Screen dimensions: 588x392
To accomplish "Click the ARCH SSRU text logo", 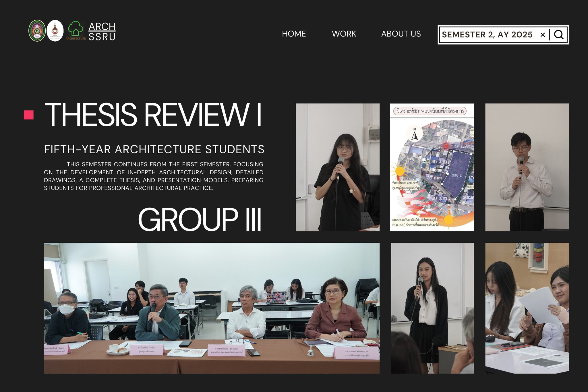I will tap(102, 31).
